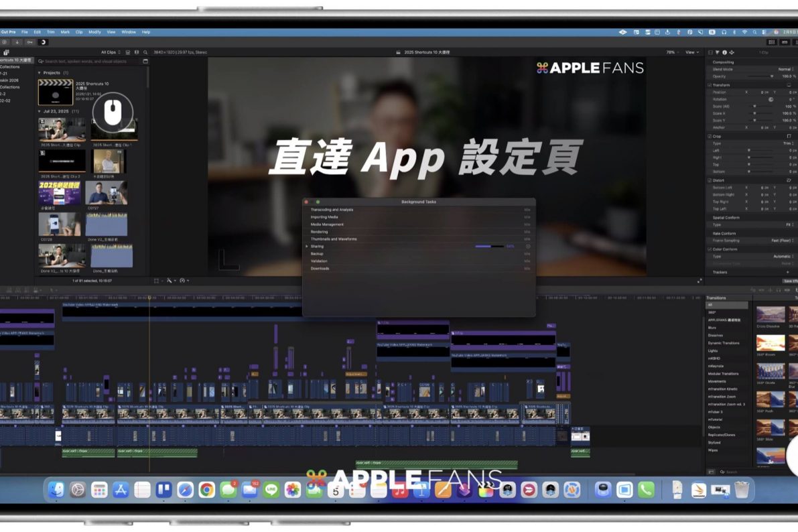Open the LINE app in the Dock
The width and height of the screenshot is (798, 532).
point(271,490)
